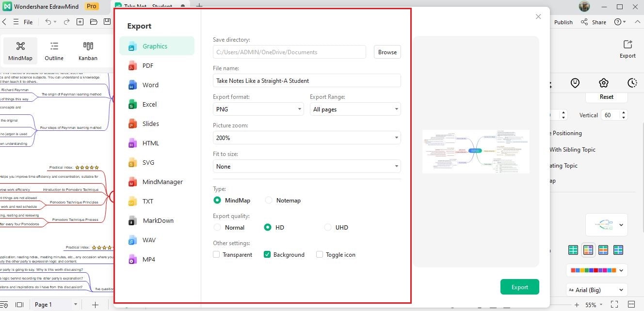The image size is (644, 311).
Task: Select the all-green color scheme grid icon
Action: click(x=573, y=250)
